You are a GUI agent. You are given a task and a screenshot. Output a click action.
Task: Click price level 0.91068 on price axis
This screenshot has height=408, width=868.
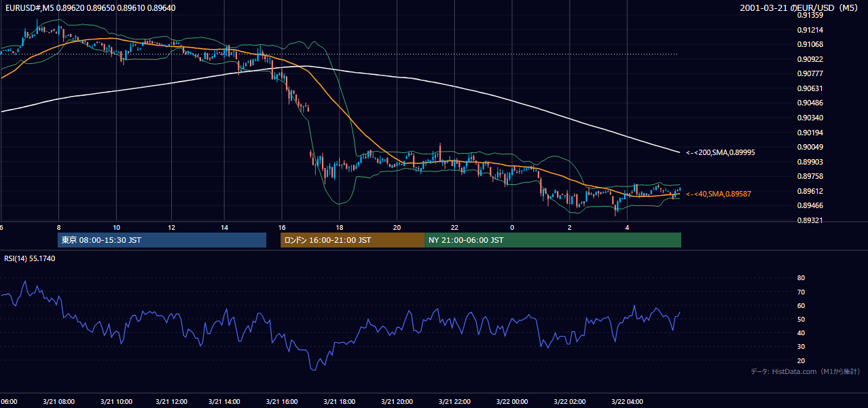pyautogui.click(x=810, y=44)
